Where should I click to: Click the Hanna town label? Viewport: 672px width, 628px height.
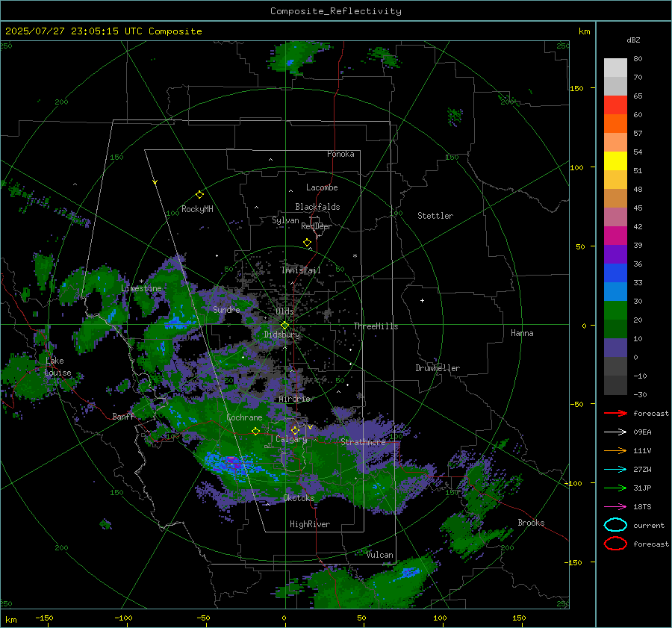[x=522, y=333]
